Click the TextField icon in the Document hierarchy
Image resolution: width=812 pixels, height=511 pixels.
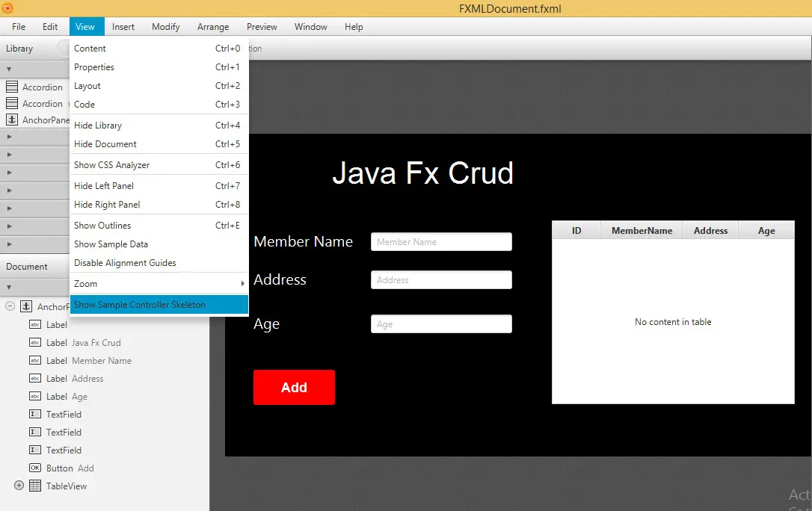coord(34,414)
